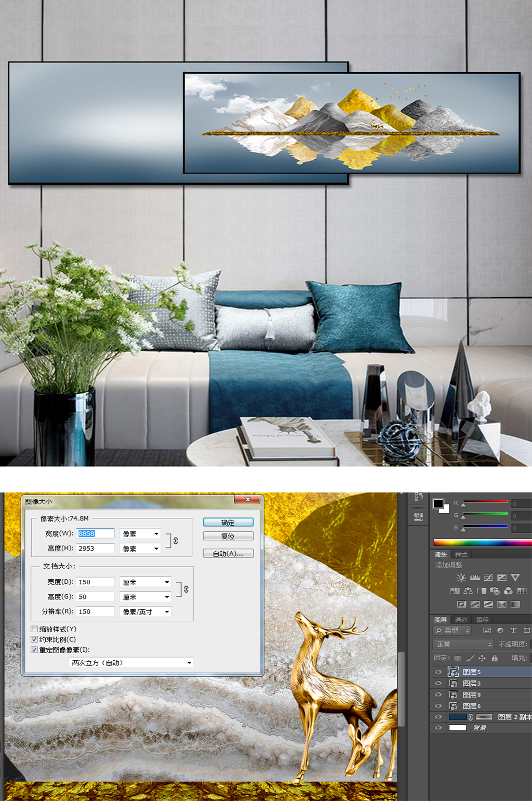Open pixel height unit dropdown (像素)
The height and width of the screenshot is (801, 532).
pos(140,549)
